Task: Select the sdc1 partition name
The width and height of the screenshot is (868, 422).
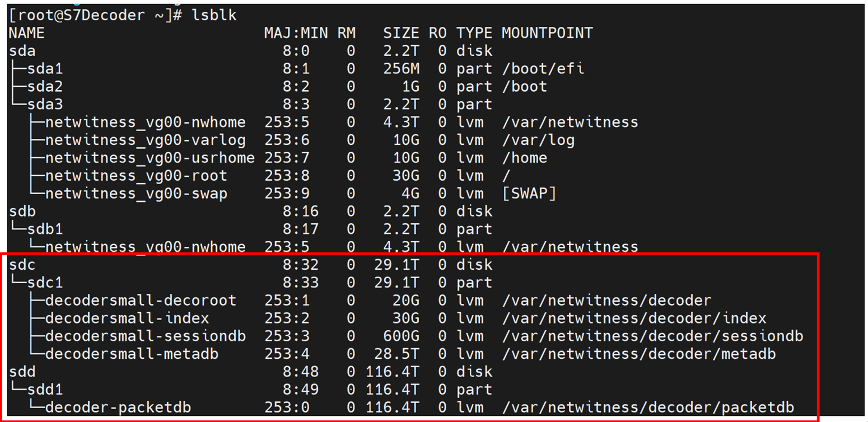Action: tap(45, 283)
